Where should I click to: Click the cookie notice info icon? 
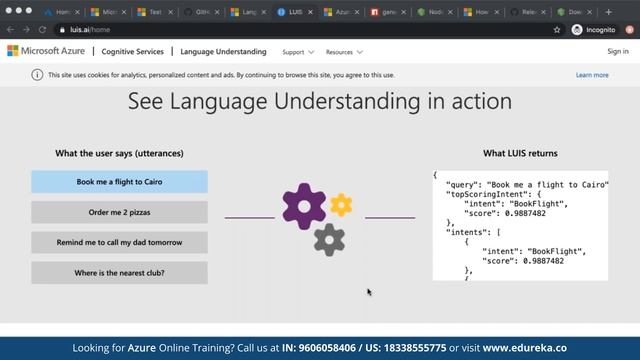point(37,75)
